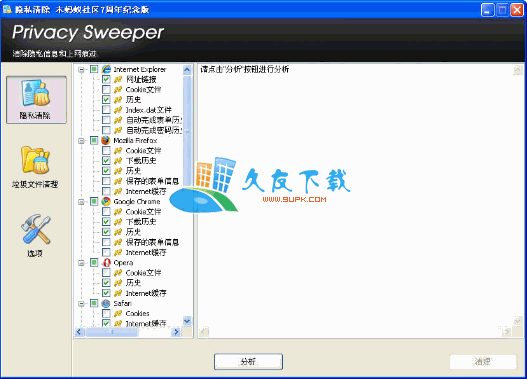Screen dimensions: 527x379
Task: Collapse the Internet Explorer tree node
Action: [x=81, y=70]
